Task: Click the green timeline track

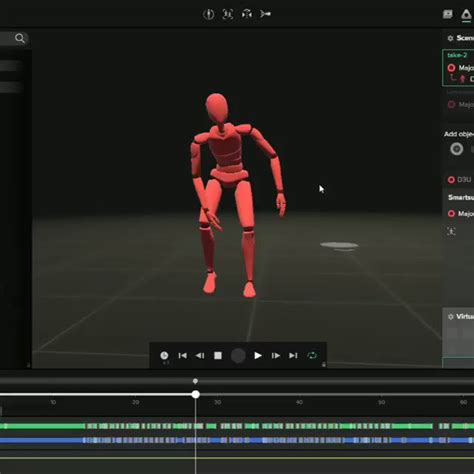Action: pos(237,426)
